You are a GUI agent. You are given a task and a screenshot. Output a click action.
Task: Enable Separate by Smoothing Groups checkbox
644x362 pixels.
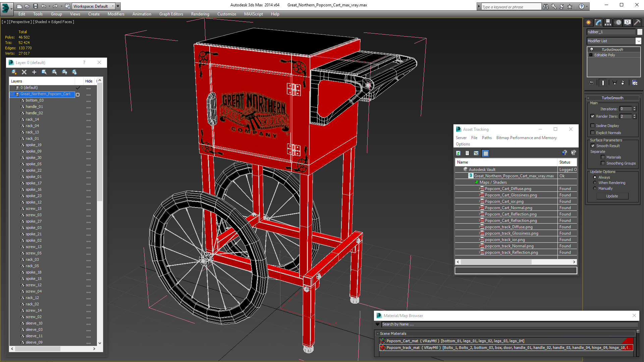[x=603, y=163]
